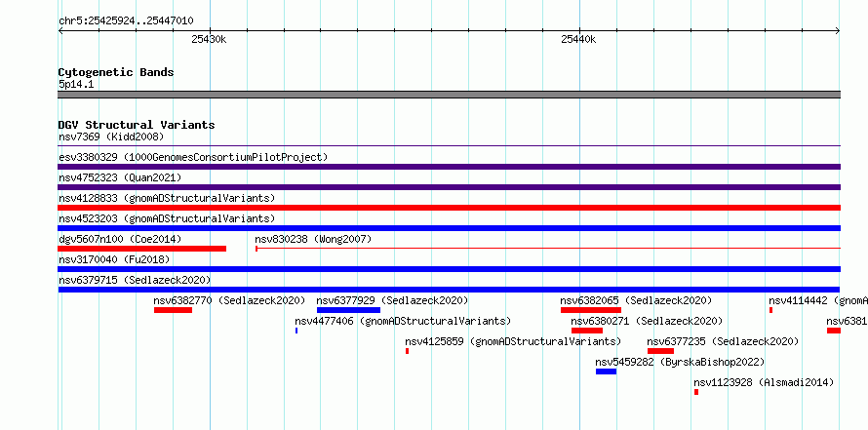Click the nsv7369 (Kidd2008) variant label
868x430 pixels.
click(111, 137)
